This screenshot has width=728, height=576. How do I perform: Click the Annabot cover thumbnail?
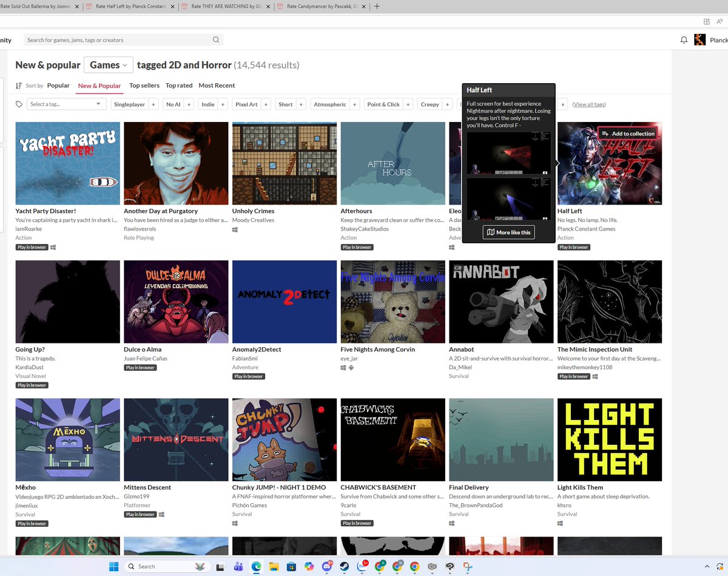click(x=501, y=302)
